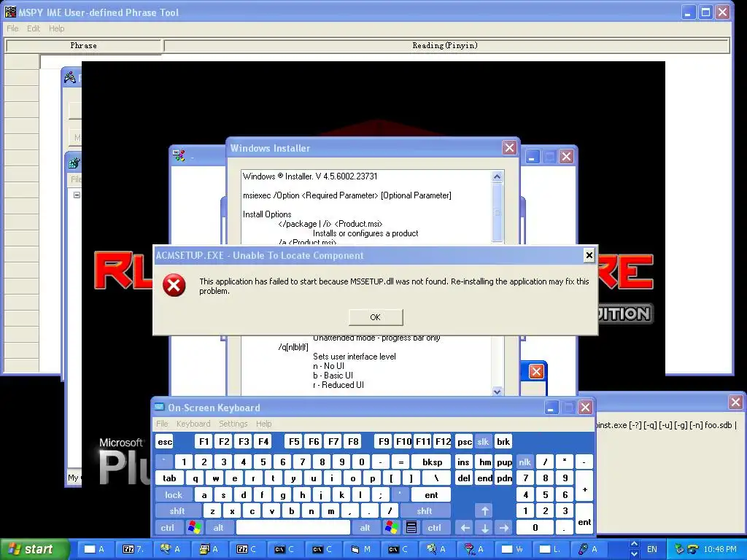Open Keyboard menu in On-Screen Keyboard

point(193,424)
